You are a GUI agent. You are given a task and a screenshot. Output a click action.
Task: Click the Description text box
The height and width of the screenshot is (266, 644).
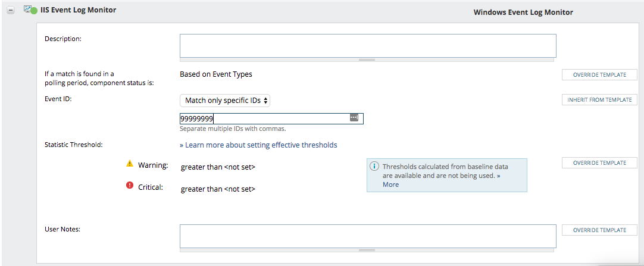coord(368,46)
